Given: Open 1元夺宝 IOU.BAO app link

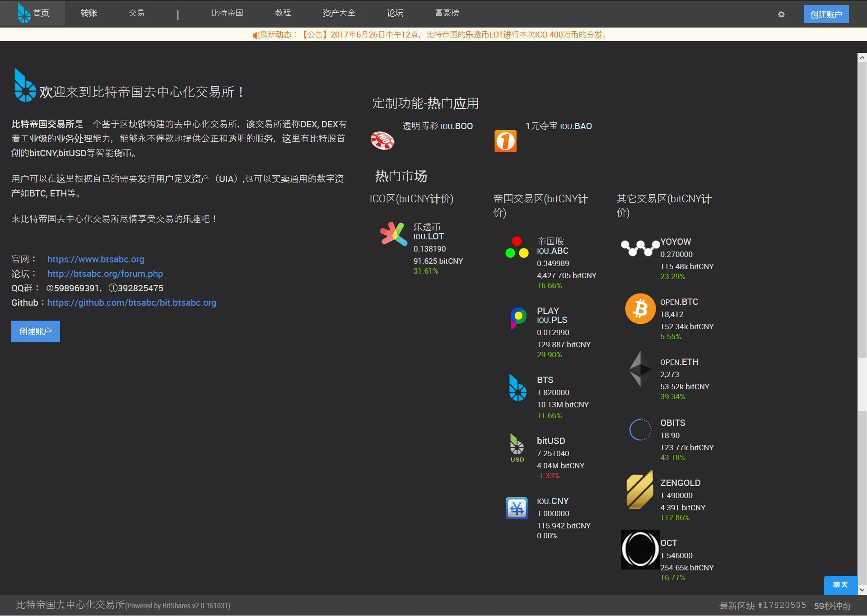Looking at the screenshot, I should point(559,126).
